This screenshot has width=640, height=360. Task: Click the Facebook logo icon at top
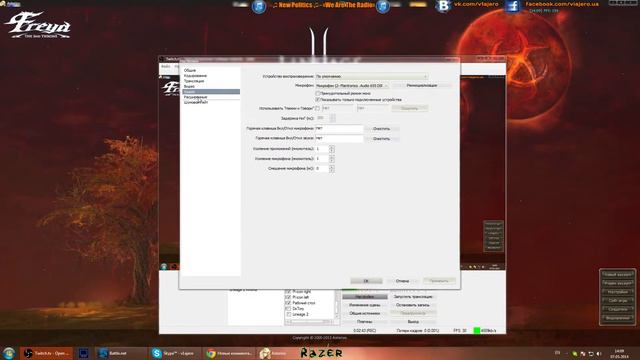(x=513, y=6)
